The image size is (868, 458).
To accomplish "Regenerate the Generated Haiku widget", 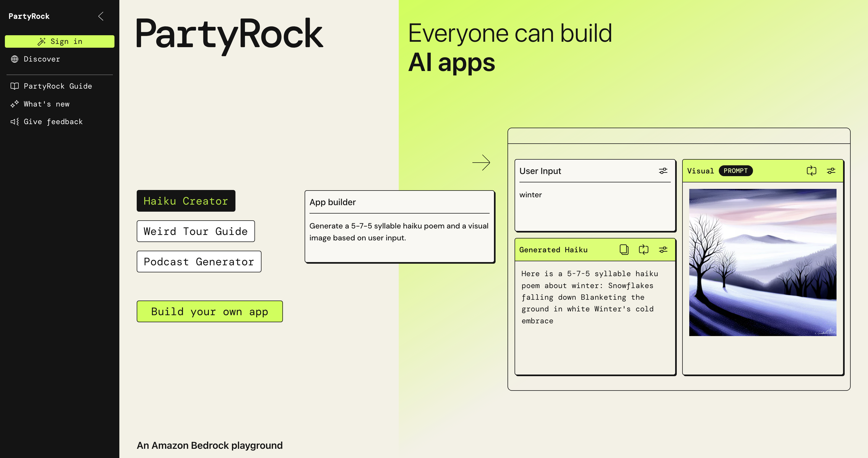I will (644, 250).
